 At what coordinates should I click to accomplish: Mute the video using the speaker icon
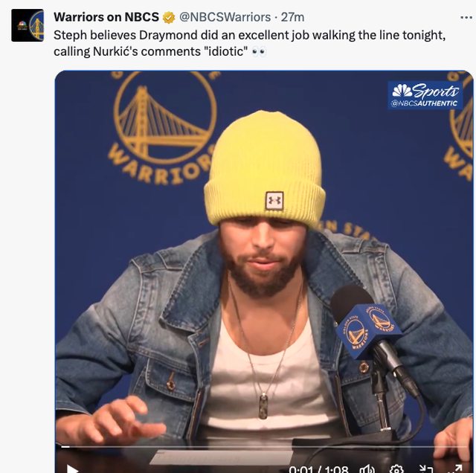[x=367, y=468]
